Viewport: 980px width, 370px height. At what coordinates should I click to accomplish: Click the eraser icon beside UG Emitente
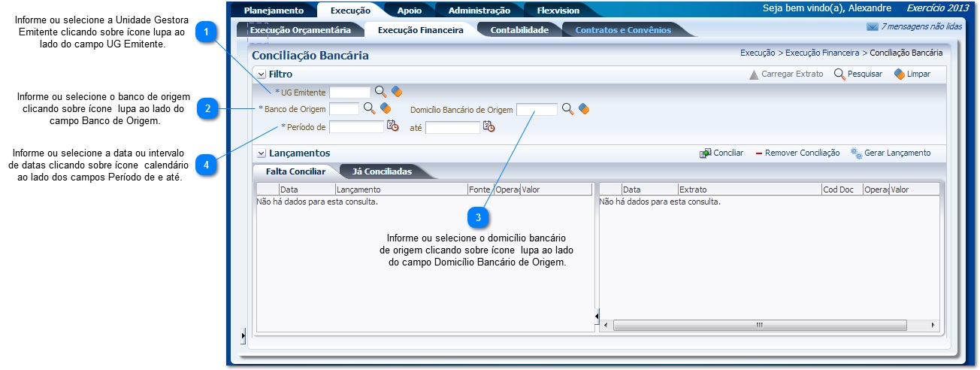click(397, 92)
